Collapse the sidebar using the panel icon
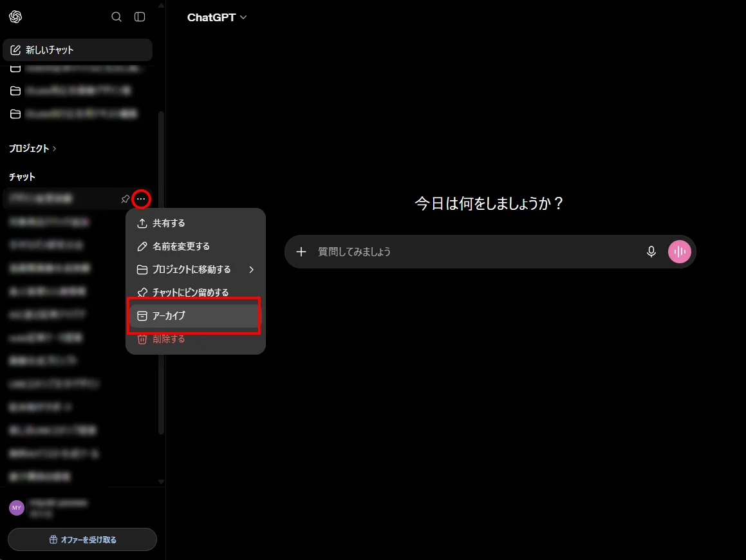Viewport: 746px width, 560px height. coord(140,17)
